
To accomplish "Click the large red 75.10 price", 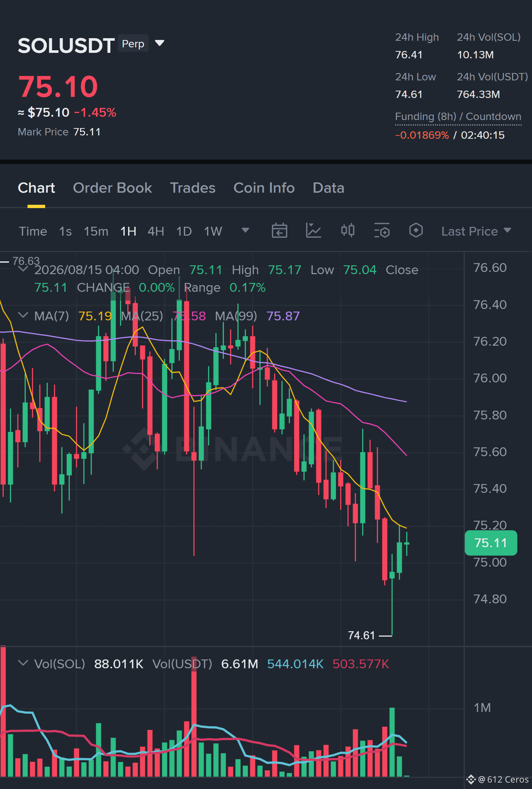I will pyautogui.click(x=58, y=87).
